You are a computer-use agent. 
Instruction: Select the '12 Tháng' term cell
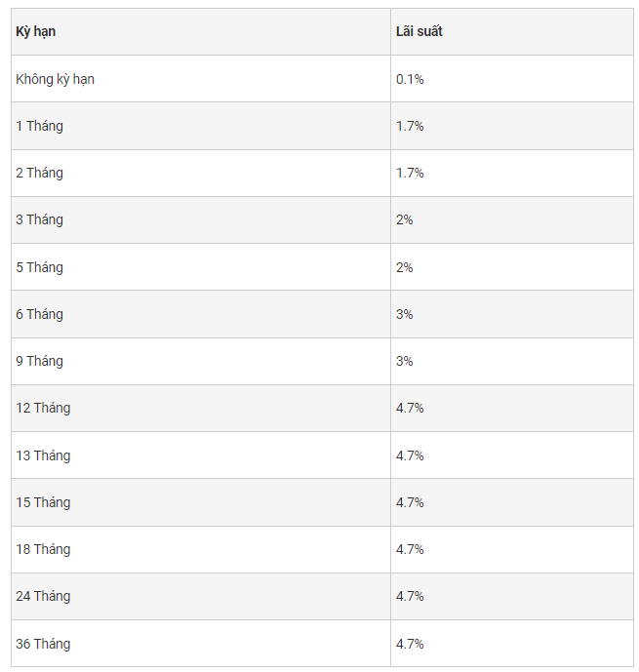201,408
